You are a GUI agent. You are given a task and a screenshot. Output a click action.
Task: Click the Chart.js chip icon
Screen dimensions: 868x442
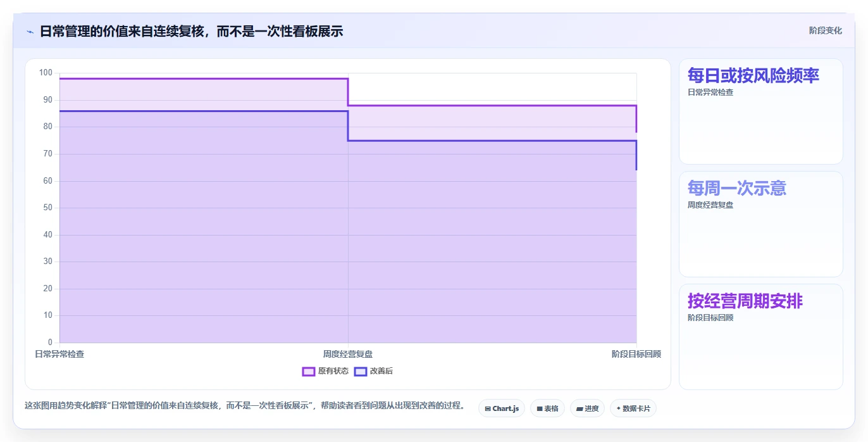click(488, 409)
